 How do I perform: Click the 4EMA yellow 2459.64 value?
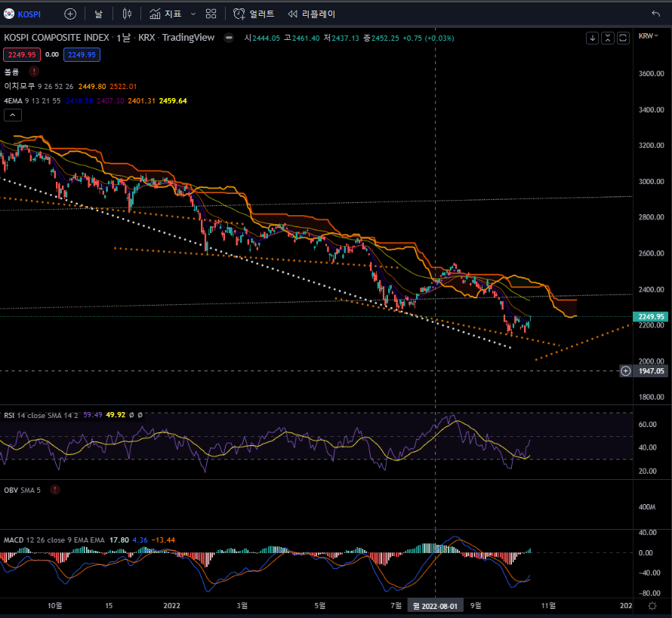pyautogui.click(x=173, y=100)
